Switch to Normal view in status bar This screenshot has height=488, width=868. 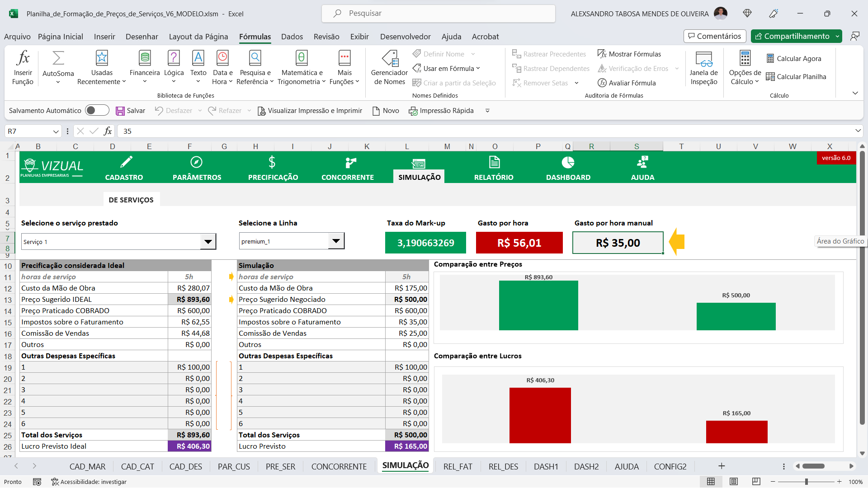click(x=711, y=482)
